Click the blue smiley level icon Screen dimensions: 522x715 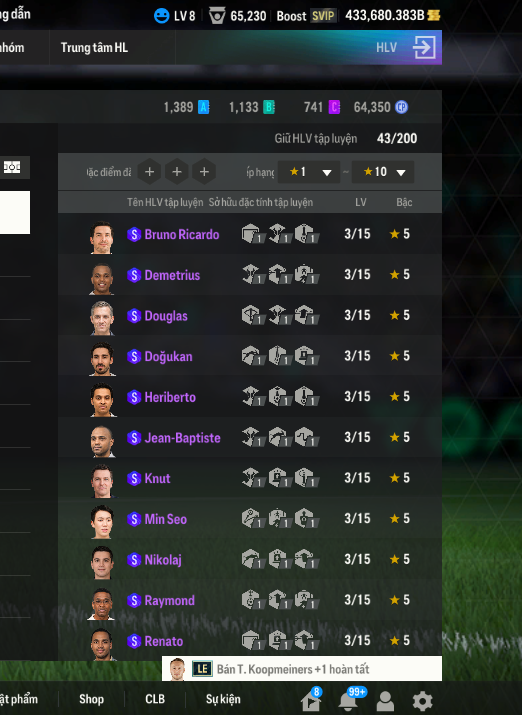click(x=161, y=16)
